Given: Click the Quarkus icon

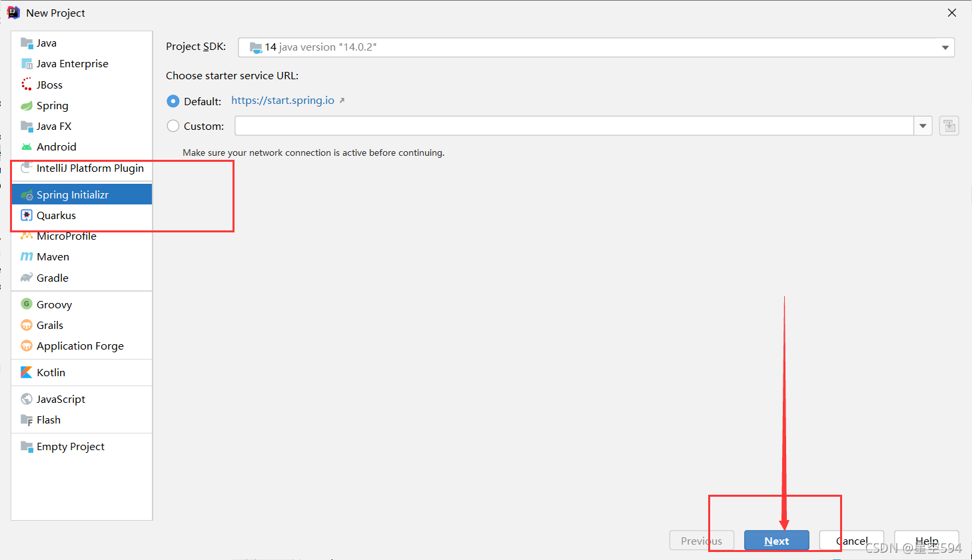Looking at the screenshot, I should pos(27,216).
